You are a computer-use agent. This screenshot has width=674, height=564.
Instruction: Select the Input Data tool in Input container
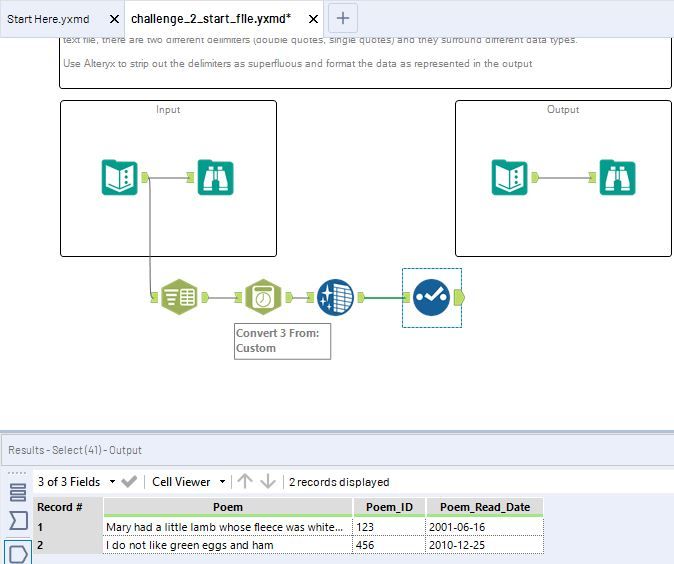(x=119, y=177)
